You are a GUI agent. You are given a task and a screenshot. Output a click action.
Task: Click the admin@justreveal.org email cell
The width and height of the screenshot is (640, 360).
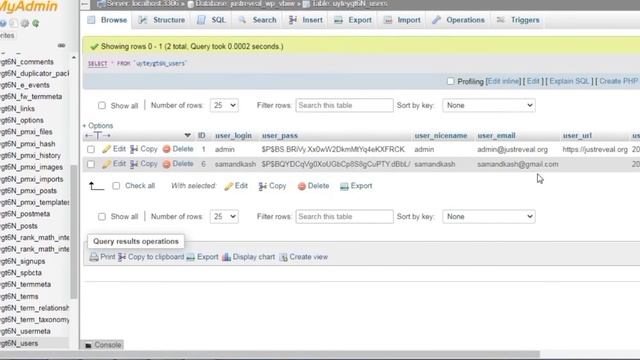(x=512, y=149)
